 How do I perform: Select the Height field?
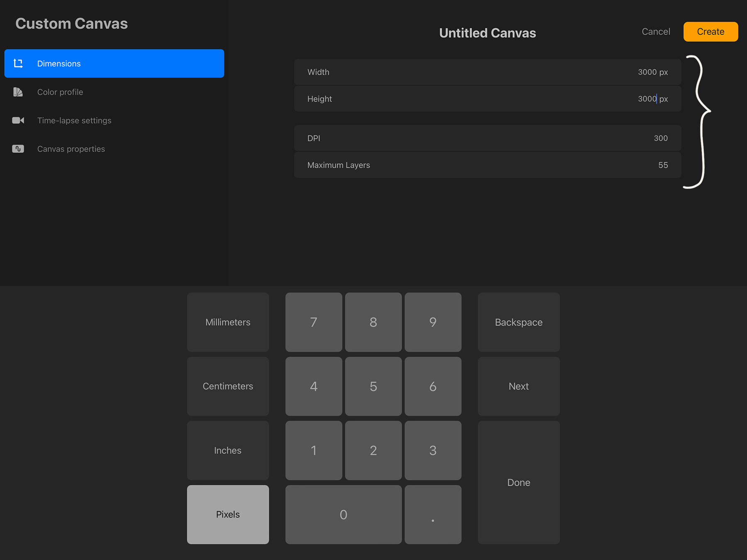click(488, 99)
